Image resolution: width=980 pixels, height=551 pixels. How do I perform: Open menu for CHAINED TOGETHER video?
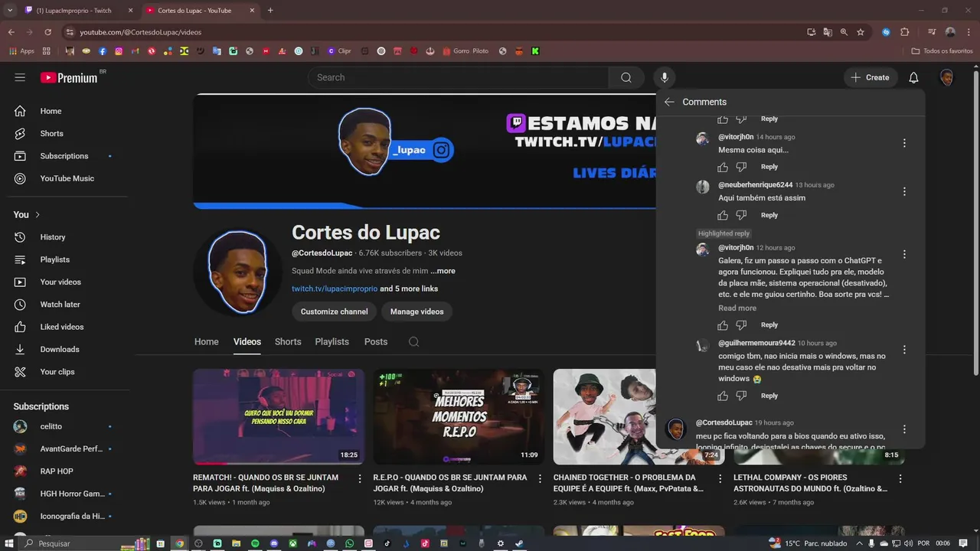(720, 478)
